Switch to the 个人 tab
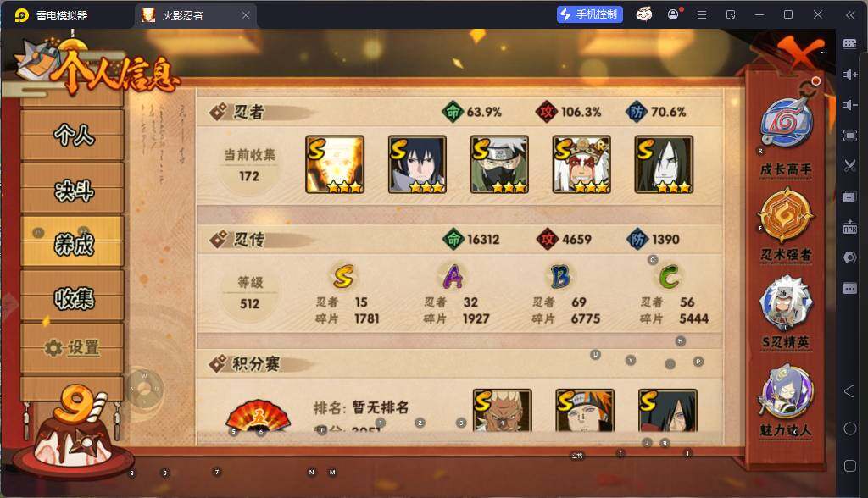The width and height of the screenshot is (868, 498). coord(73,135)
